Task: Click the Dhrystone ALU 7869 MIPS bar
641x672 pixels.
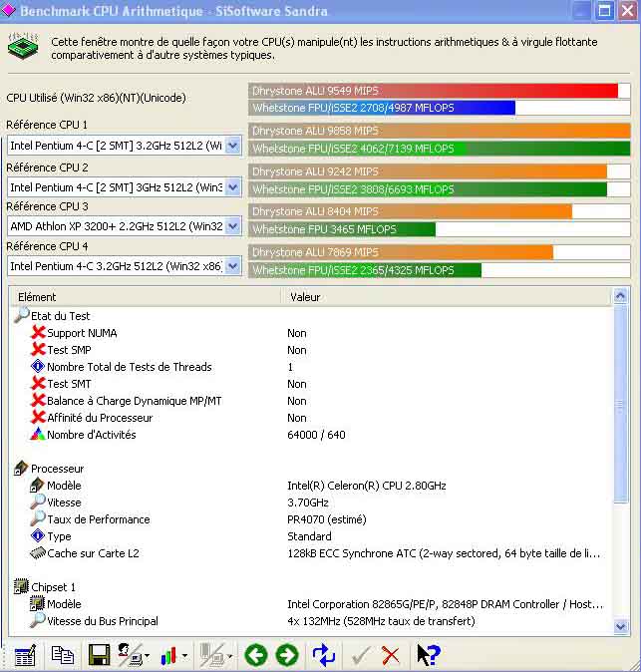Action: point(401,252)
